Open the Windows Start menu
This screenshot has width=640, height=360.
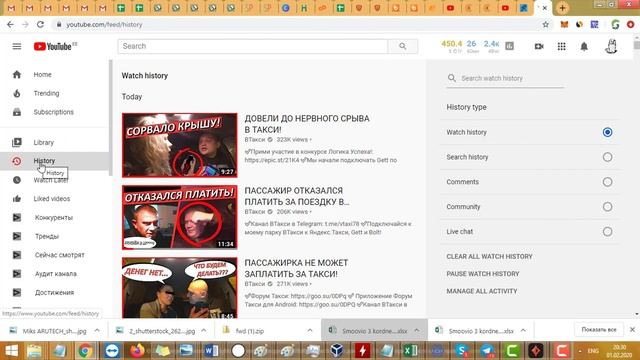tap(11, 351)
